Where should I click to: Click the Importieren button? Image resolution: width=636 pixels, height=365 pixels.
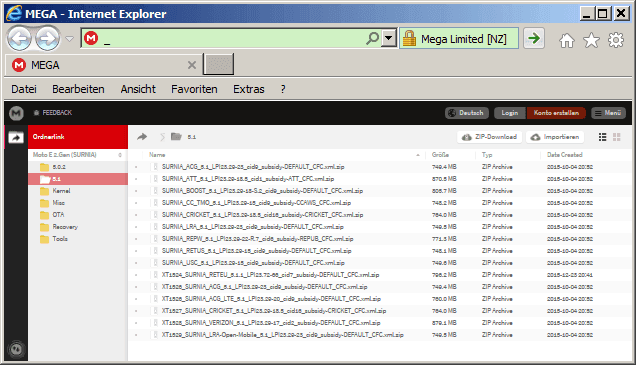pos(555,137)
